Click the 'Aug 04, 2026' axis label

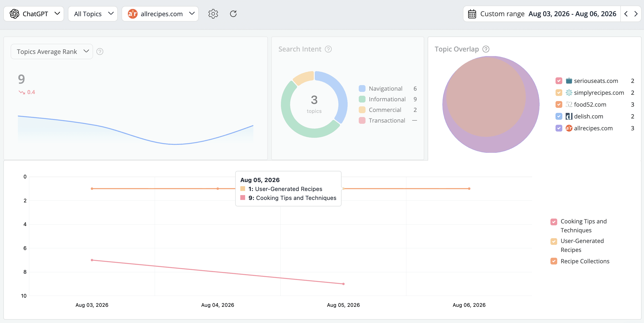pyautogui.click(x=218, y=305)
